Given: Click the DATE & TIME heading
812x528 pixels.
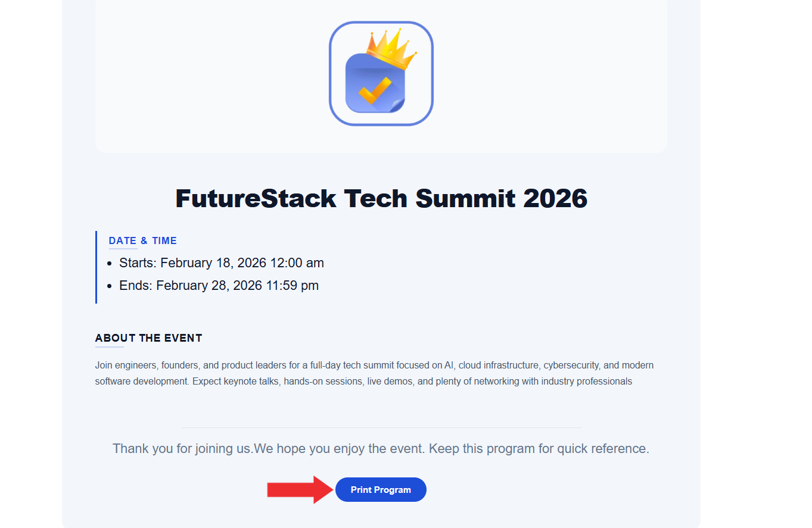Looking at the screenshot, I should coord(142,240).
